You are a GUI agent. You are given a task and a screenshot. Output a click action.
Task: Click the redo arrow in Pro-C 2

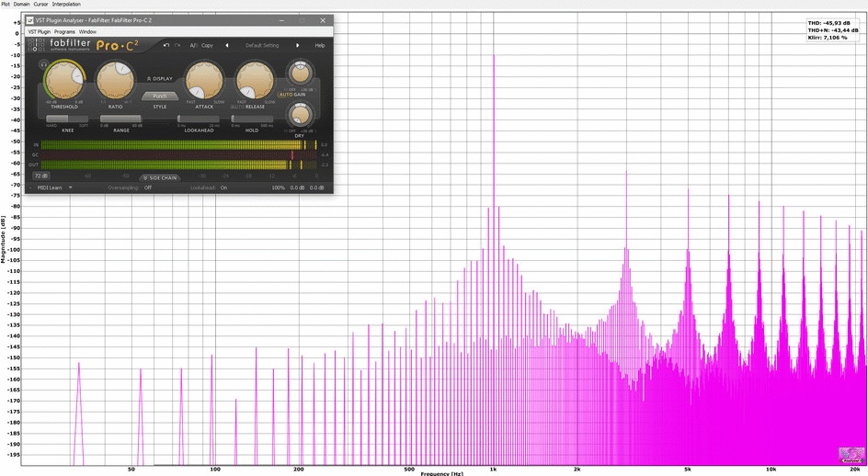pyautogui.click(x=177, y=45)
